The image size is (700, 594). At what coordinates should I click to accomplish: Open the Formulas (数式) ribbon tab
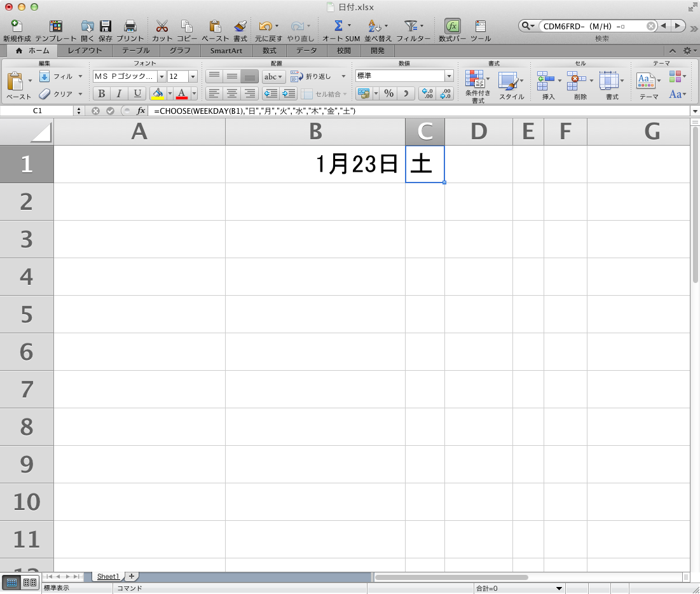(x=269, y=51)
